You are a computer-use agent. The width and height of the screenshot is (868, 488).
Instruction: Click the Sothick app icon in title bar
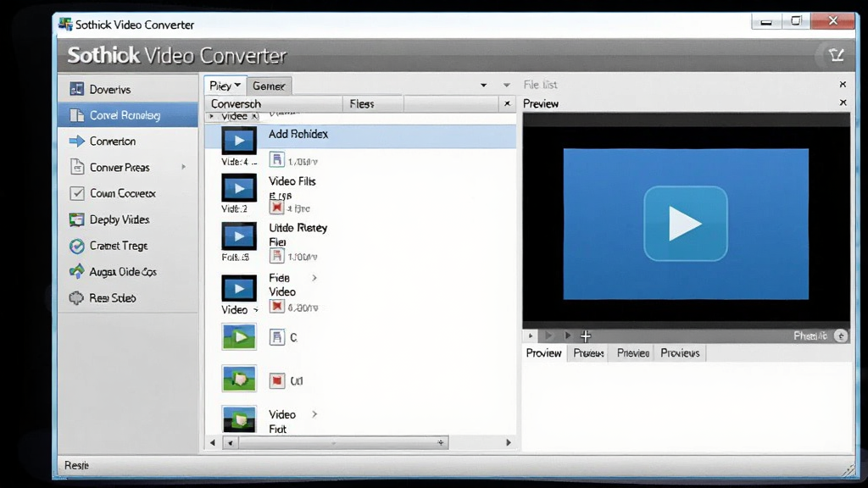point(65,25)
